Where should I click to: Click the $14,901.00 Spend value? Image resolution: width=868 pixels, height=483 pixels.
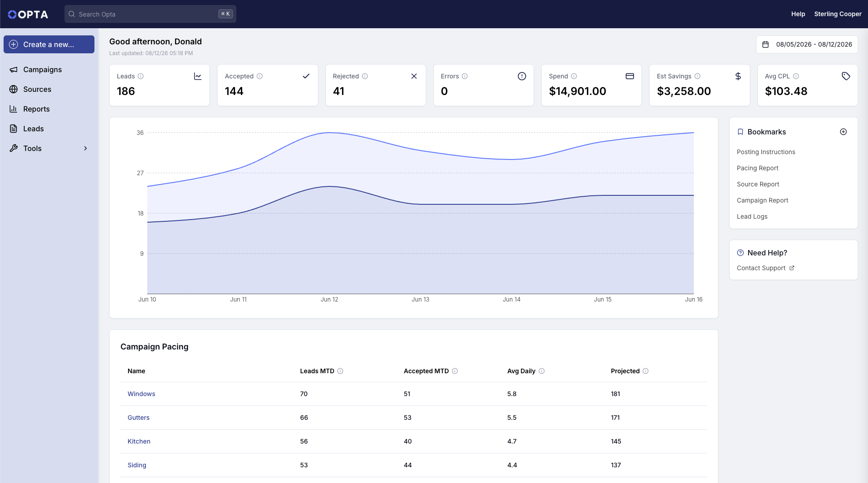point(577,91)
